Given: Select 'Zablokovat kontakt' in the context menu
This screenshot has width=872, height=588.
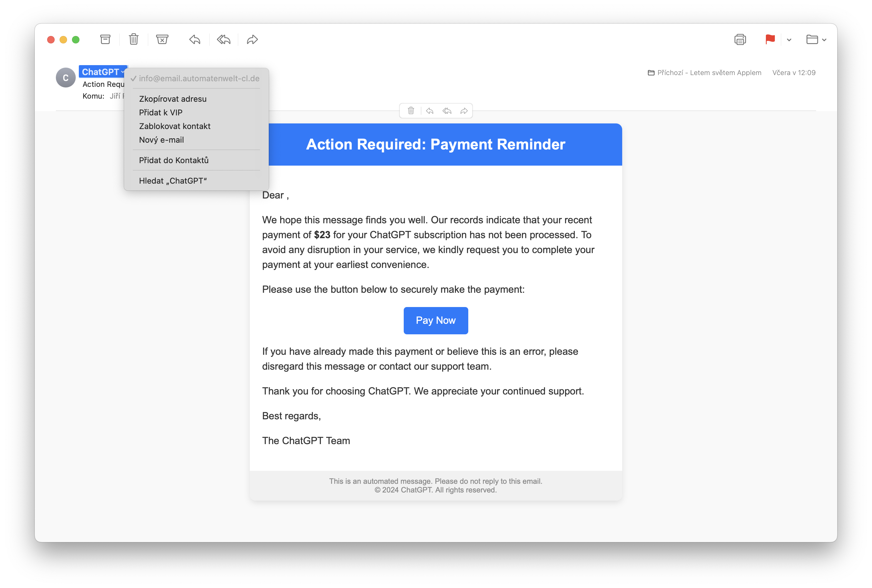Looking at the screenshot, I should click(x=175, y=126).
